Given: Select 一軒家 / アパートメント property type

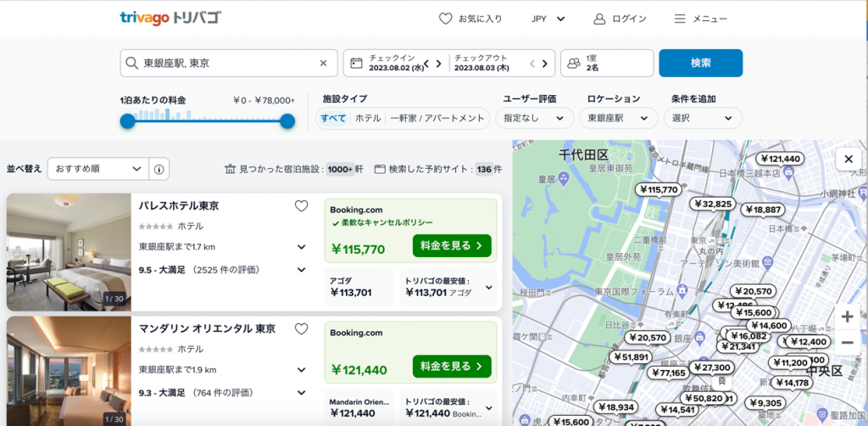Looking at the screenshot, I should coord(437,118).
